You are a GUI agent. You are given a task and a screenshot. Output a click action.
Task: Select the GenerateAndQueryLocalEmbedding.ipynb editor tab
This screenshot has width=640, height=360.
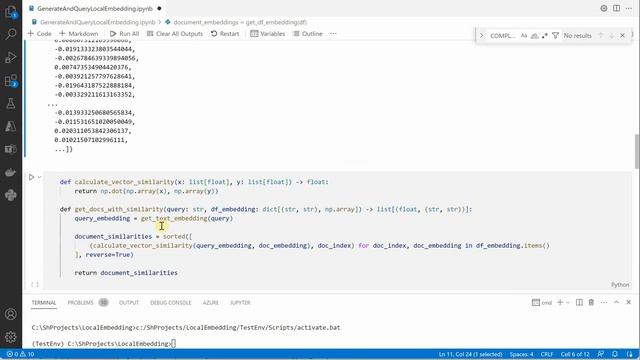pyautogui.click(x=95, y=8)
